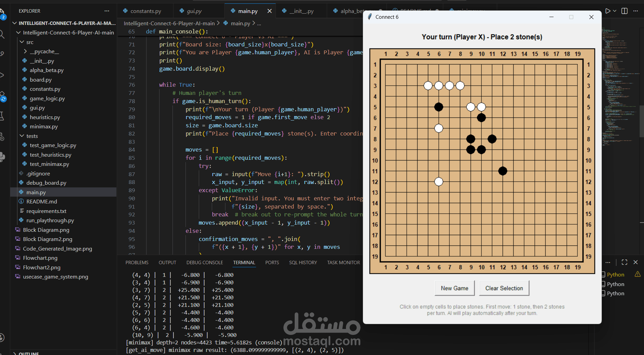Open the Search view in the activity bar
The width and height of the screenshot is (644, 355).
point(2,34)
